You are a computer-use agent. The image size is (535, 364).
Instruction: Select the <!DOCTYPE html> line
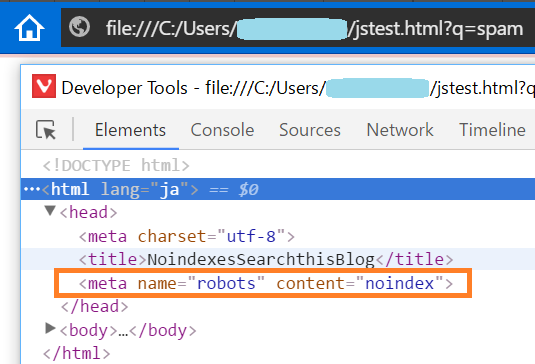point(116,166)
